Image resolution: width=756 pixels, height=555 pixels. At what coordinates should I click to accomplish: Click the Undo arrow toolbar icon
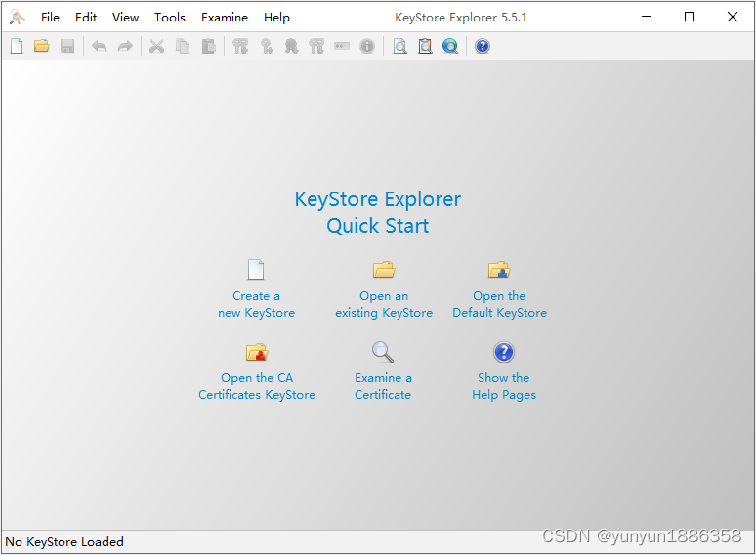click(100, 46)
